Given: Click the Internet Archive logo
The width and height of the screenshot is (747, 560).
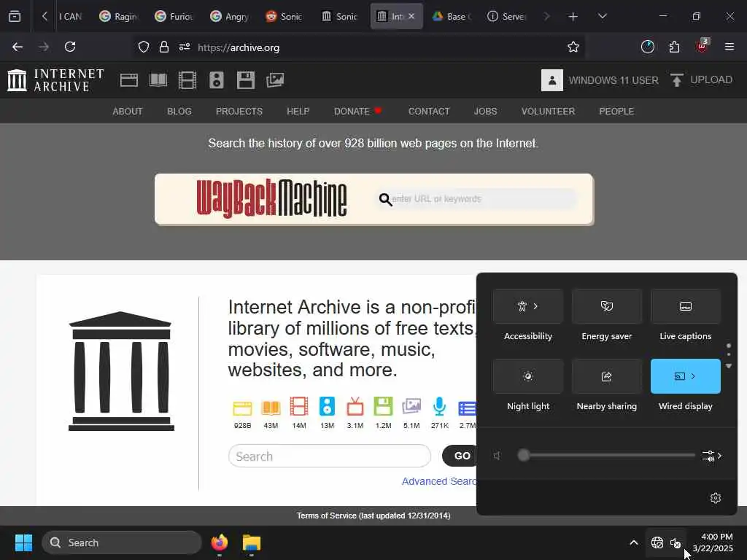Looking at the screenshot, I should 55,80.
